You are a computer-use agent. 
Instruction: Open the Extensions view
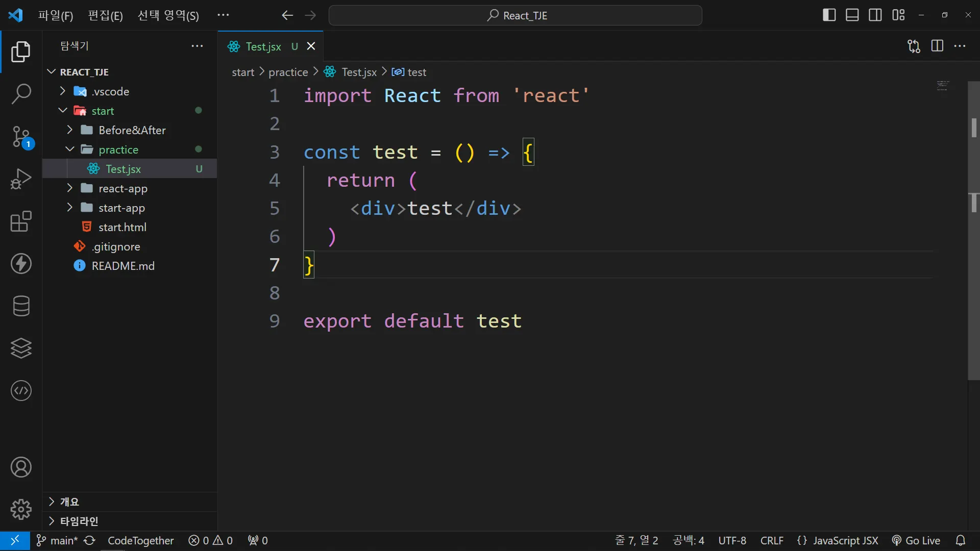pyautogui.click(x=21, y=221)
